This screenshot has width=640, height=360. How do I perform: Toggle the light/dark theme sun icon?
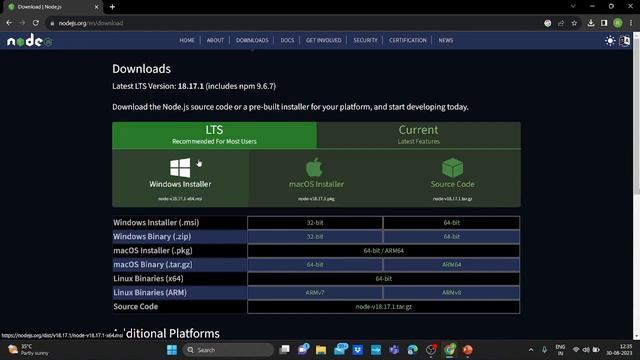610,40
